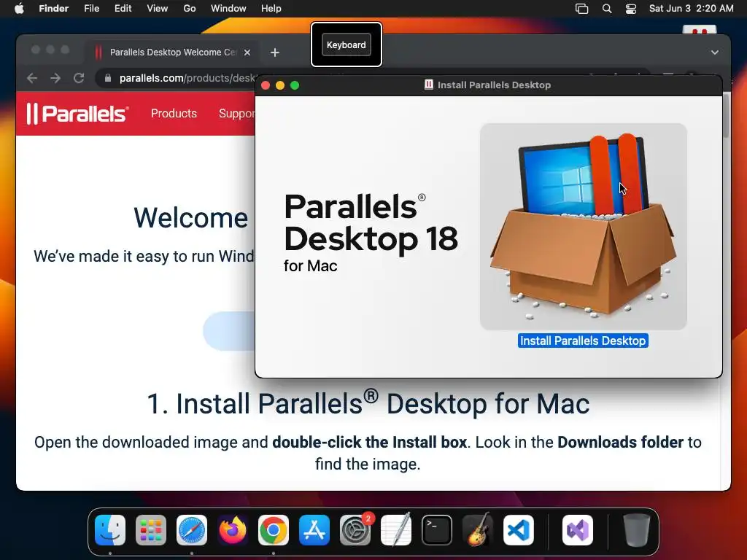The image size is (747, 560).
Task: Click the Stage Manager menu bar icon
Action: pyautogui.click(x=581, y=9)
